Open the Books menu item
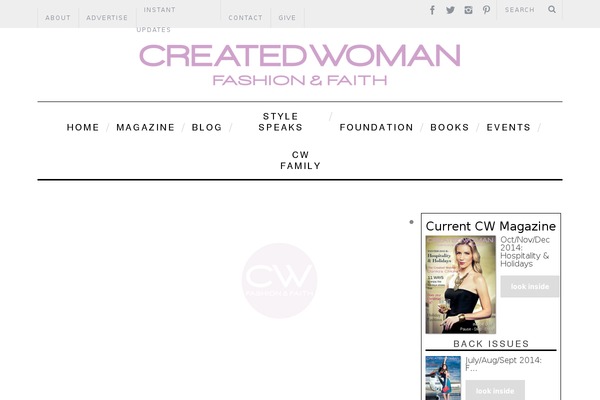Image resolution: width=600 pixels, height=400 pixels. pyautogui.click(x=450, y=127)
